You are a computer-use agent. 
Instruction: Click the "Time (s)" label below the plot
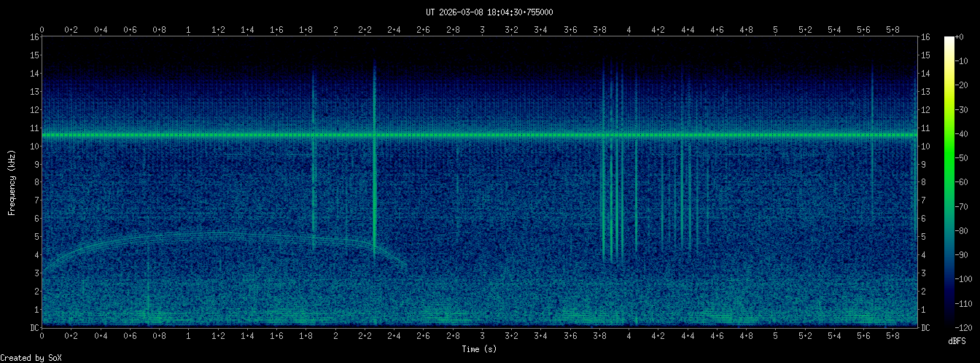(479, 349)
